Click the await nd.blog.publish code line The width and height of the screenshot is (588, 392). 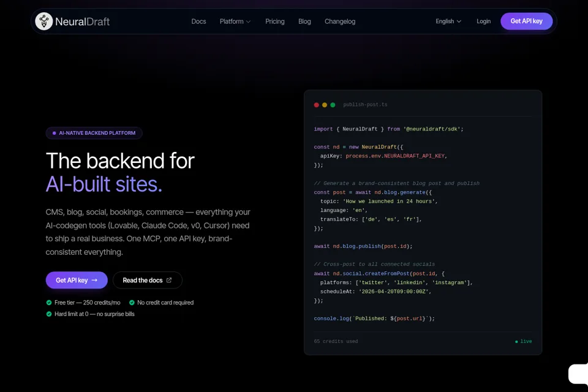(363, 246)
